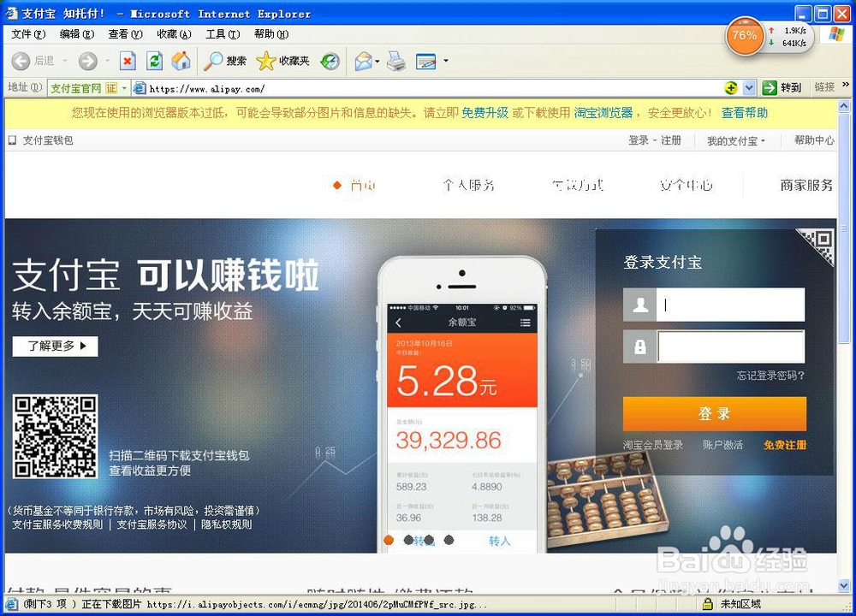Open the Search (搜索) toolbar button
Viewport: 856px width, 616px height.
coord(225,61)
